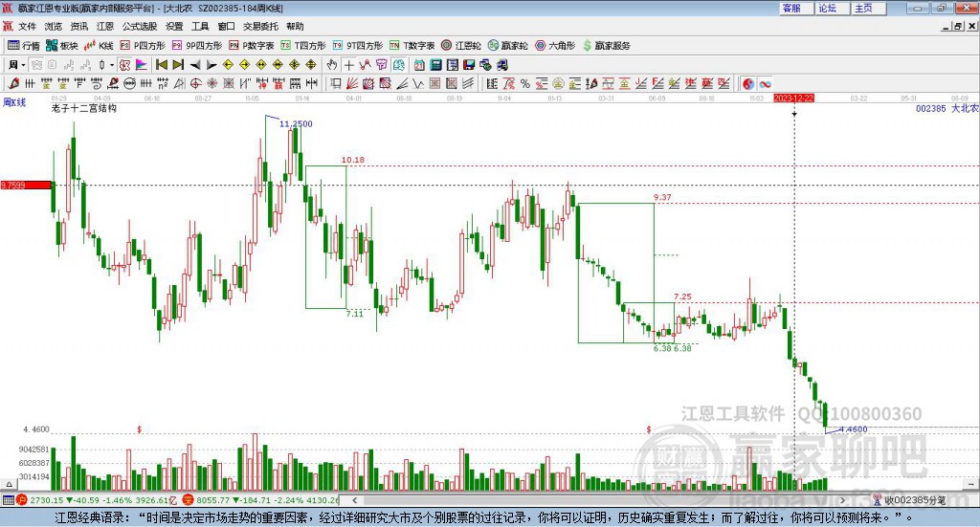980x527 pixels.
Task: Open the 浏览 menu
Action: coord(54,26)
